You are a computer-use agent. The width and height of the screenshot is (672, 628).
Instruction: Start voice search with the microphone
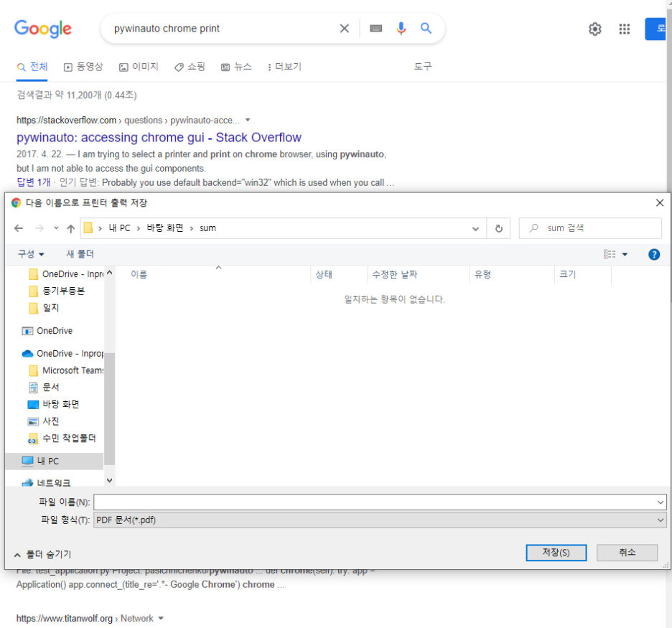click(401, 29)
